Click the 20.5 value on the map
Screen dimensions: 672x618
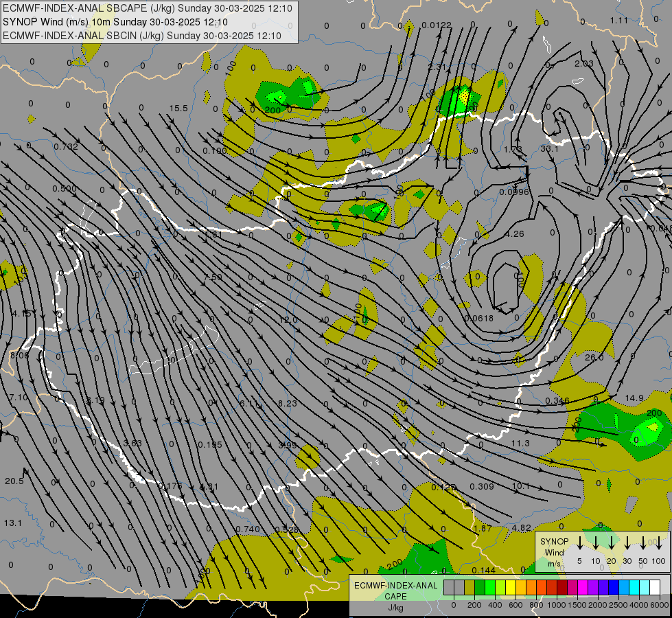click(x=14, y=481)
